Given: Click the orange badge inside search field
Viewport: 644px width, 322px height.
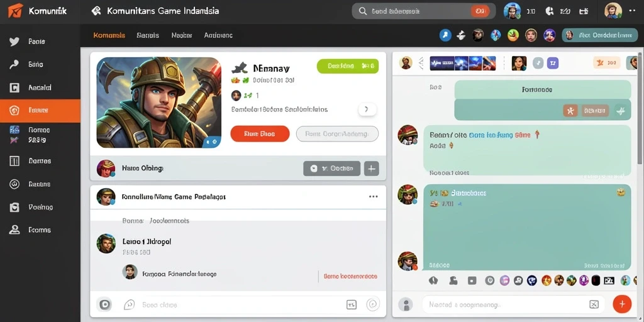Looking at the screenshot, I should tap(480, 11).
